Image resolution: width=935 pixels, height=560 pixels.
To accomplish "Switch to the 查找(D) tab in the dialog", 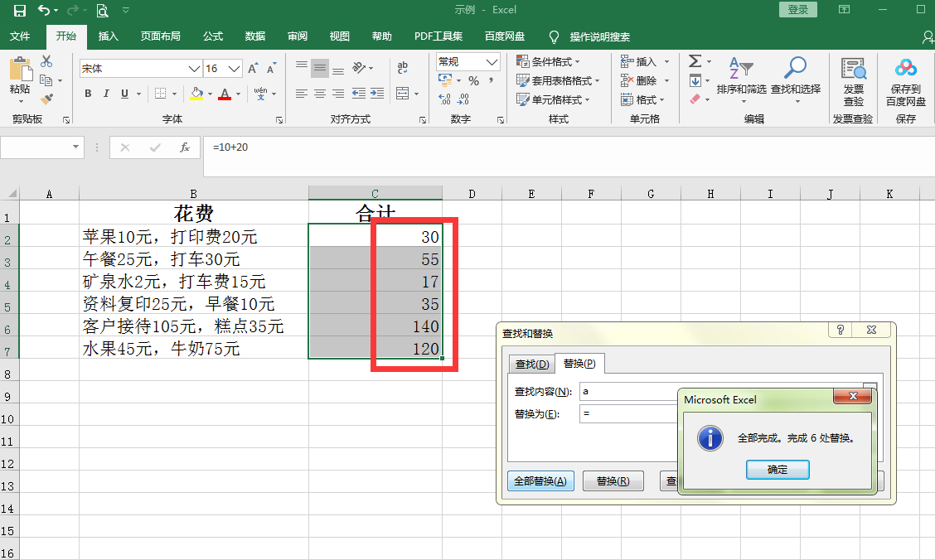I will [532, 364].
